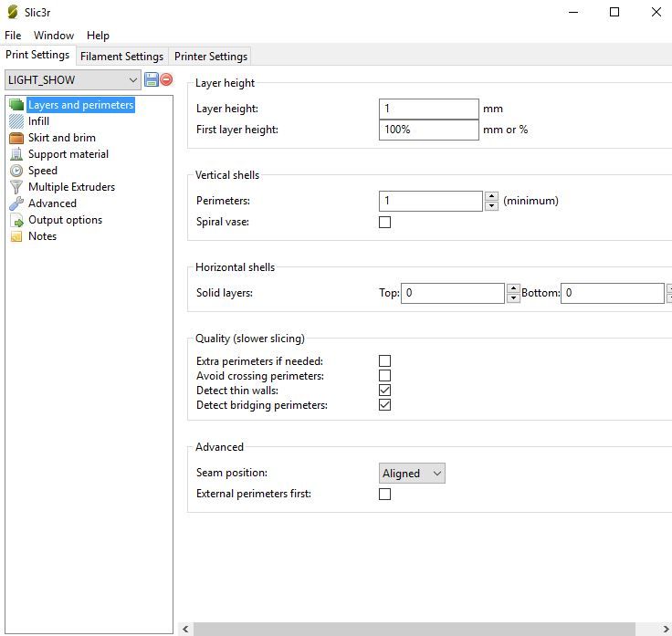672x636 pixels.
Task: Open the File menu
Action: coord(13,36)
